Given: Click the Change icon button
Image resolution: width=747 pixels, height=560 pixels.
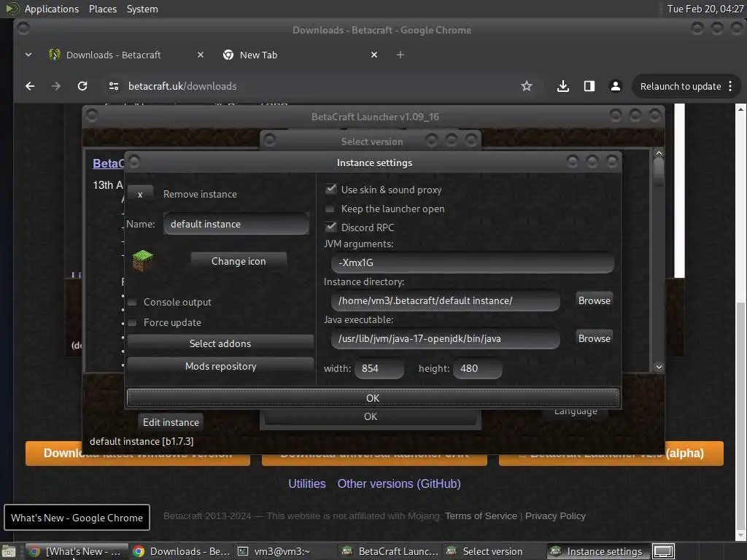Looking at the screenshot, I should point(239,261).
